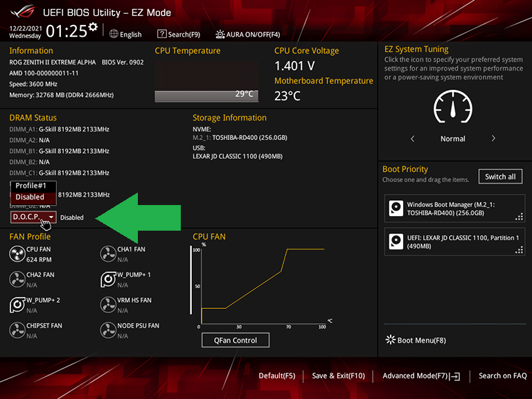The image size is (532, 399).
Task: Click the 1.401 V core voltage value
Action: (294, 66)
